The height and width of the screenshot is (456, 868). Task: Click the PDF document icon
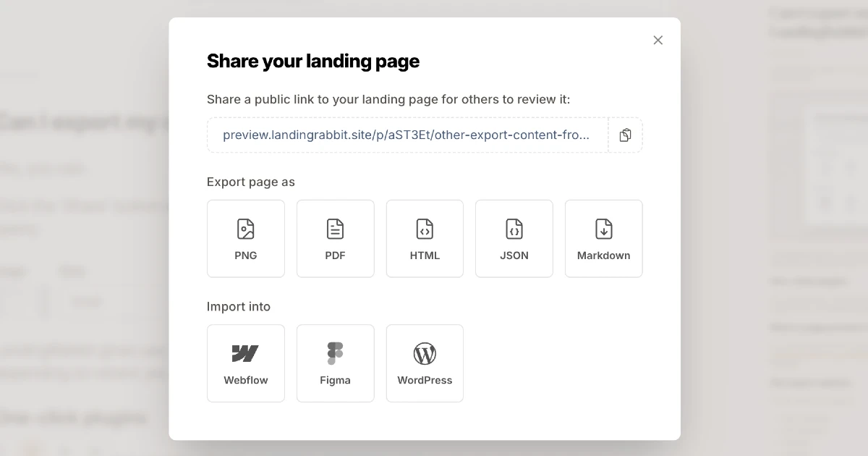pyautogui.click(x=335, y=229)
